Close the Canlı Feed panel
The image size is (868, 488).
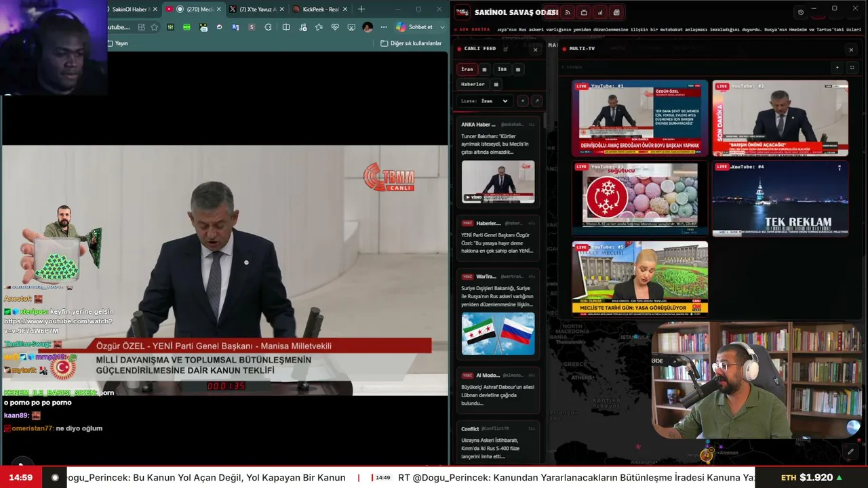click(535, 49)
